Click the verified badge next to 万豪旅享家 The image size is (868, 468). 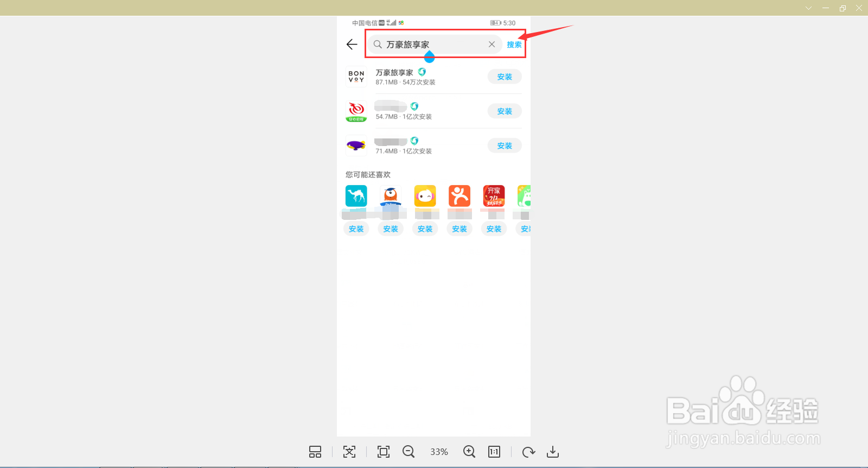coord(422,72)
